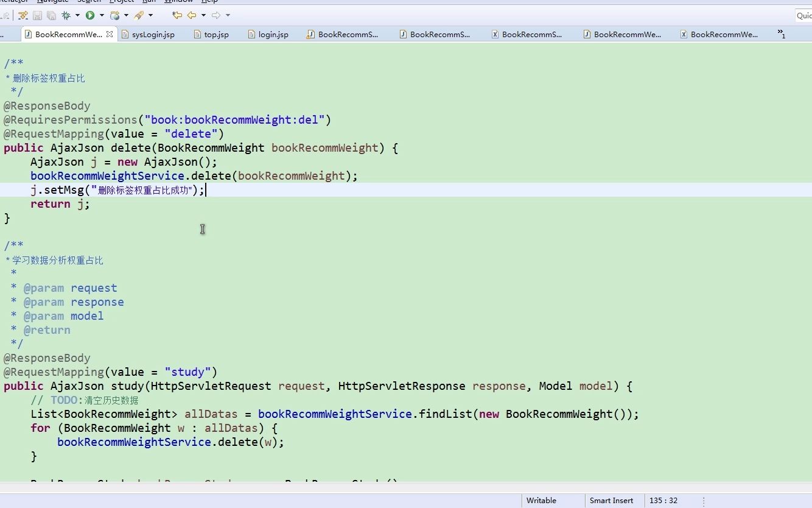Click the "delete" request mapping string

coord(191,134)
